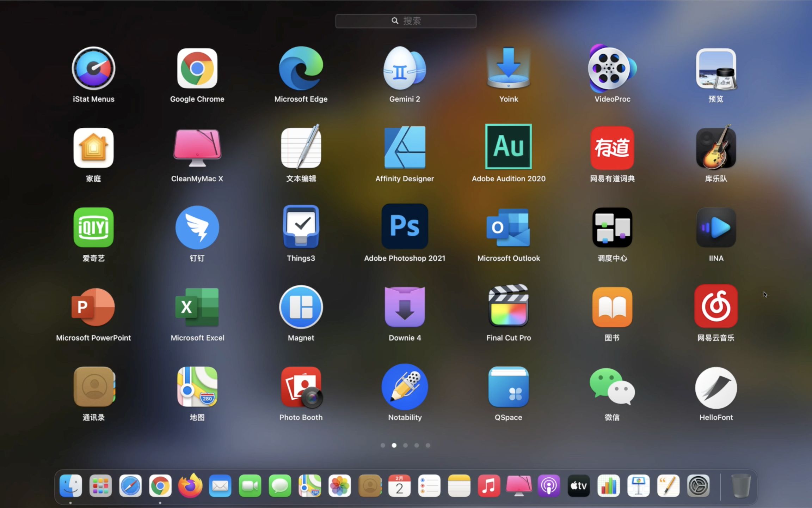Open the Trash in the Dock
This screenshot has height=508, width=812.
(741, 486)
